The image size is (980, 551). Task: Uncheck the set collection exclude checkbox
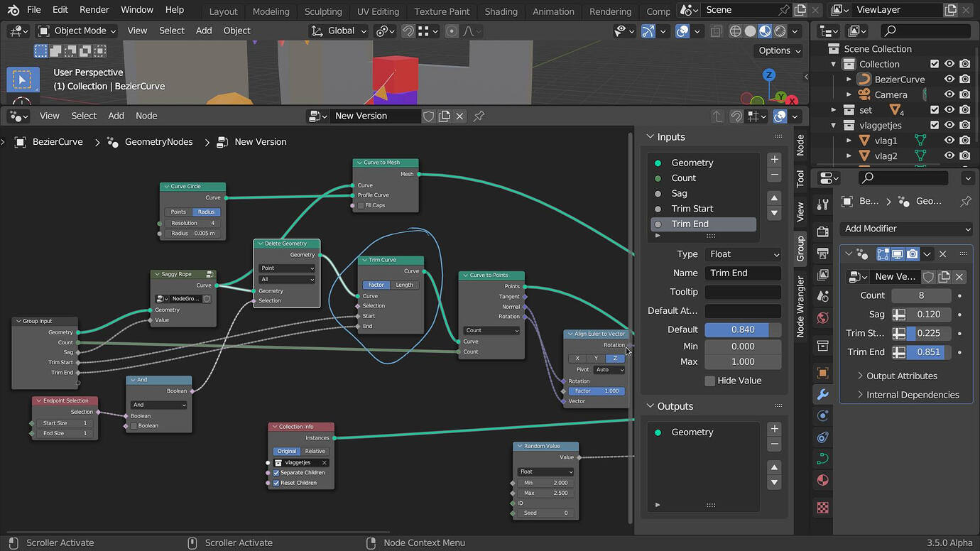(x=935, y=109)
